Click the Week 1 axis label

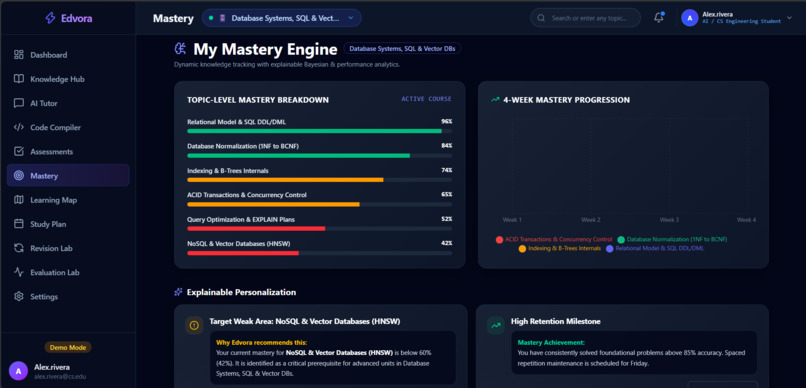click(x=512, y=220)
